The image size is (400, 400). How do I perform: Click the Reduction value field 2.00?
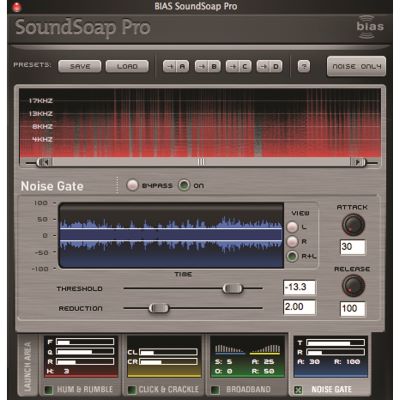coord(299,307)
